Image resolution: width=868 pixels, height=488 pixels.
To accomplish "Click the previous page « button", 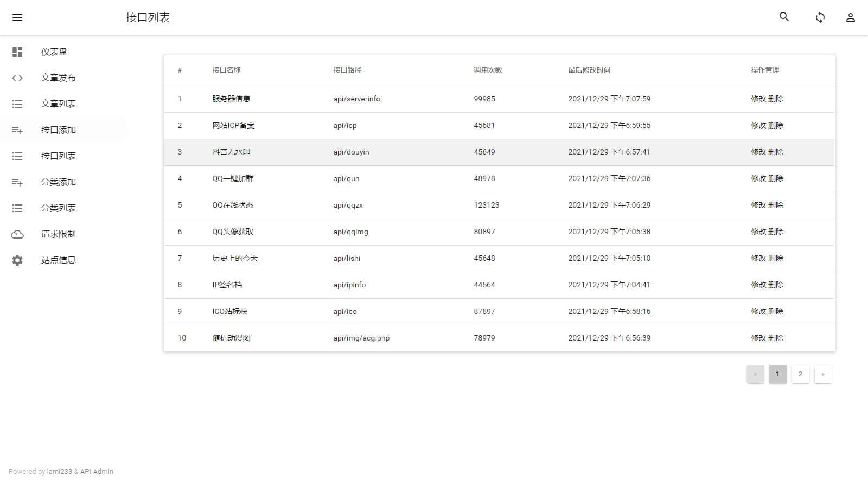I will 755,374.
